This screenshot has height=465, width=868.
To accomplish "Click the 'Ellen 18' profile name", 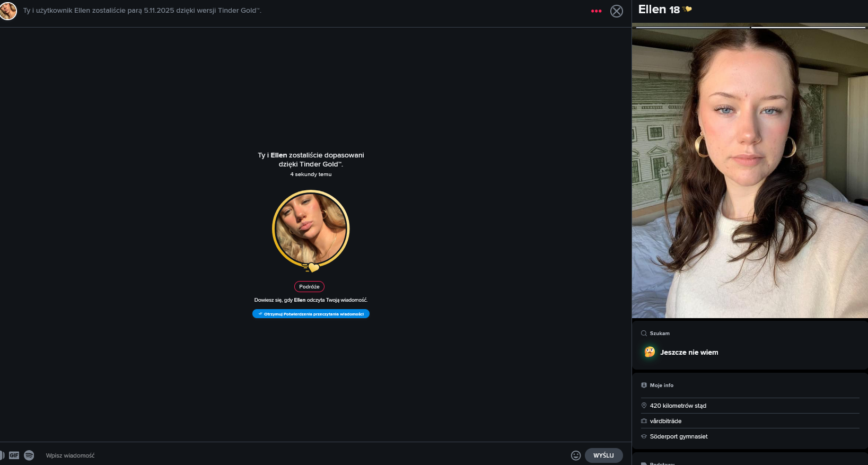I will pyautogui.click(x=659, y=10).
